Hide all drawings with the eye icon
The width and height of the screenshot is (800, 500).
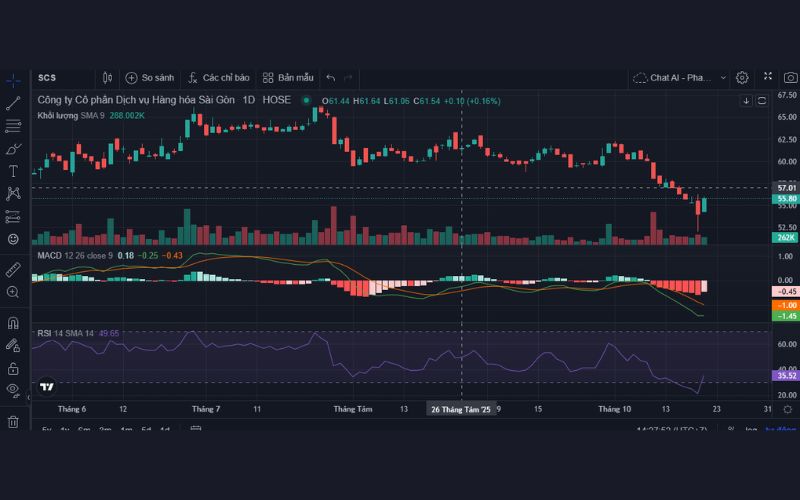[x=13, y=388]
